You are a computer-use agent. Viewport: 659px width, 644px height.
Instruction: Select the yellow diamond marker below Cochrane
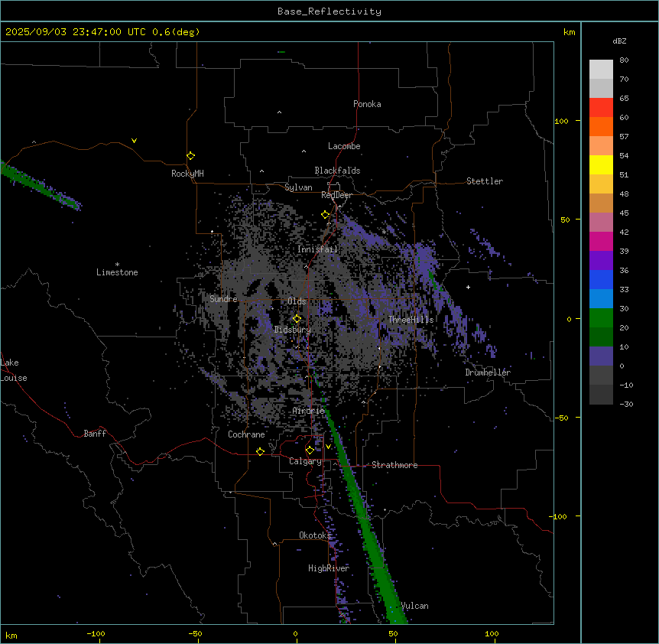point(260,451)
